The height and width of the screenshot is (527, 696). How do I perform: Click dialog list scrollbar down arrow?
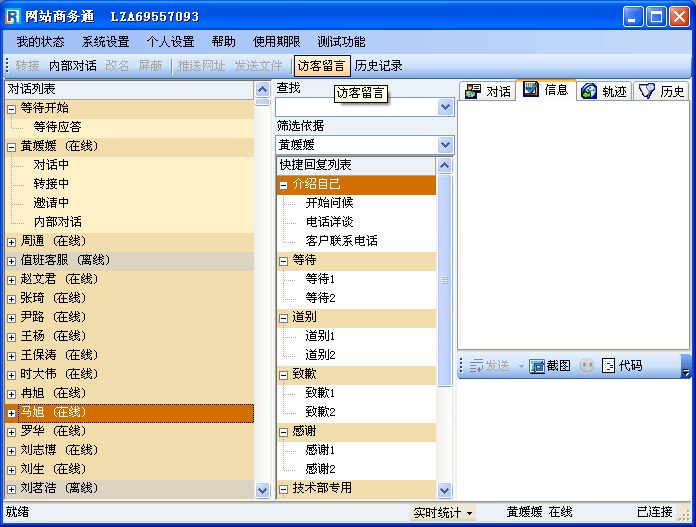(x=263, y=491)
